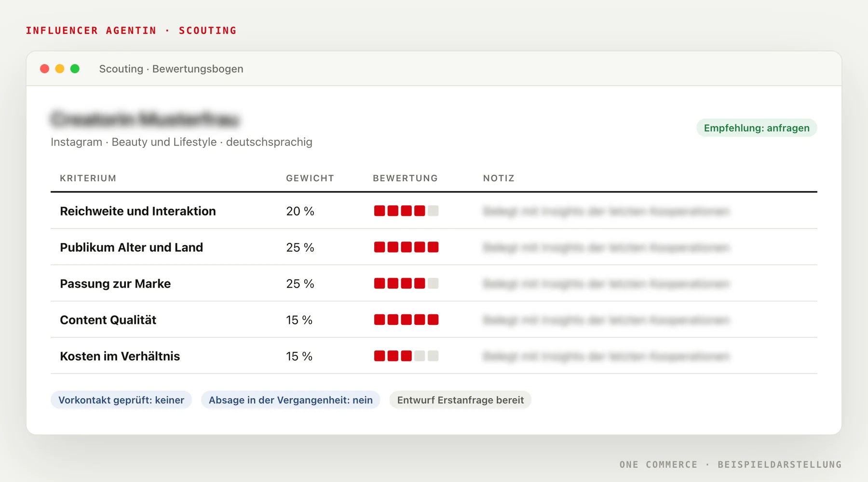Click rating bar for Reichweite und Interaktion

click(406, 211)
